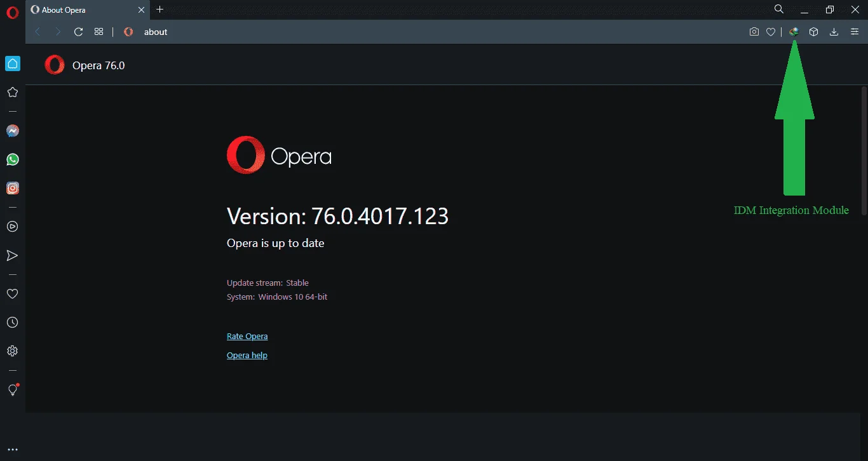Screen dimensions: 868x461
Task: Open the Rate Opera link
Action: pyautogui.click(x=247, y=336)
